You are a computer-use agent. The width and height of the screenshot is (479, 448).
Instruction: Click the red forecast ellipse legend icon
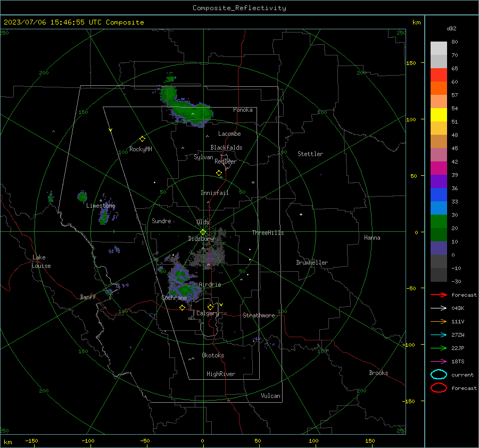click(x=439, y=388)
